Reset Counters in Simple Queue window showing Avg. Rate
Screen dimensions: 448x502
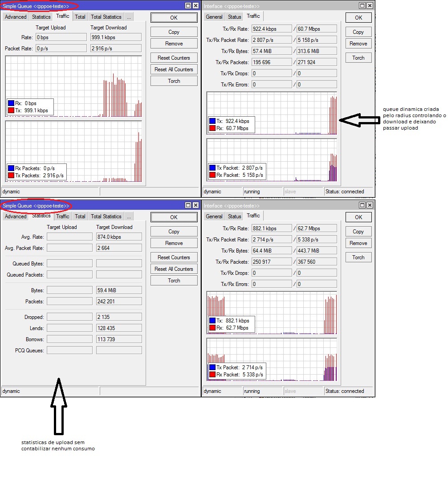click(174, 257)
